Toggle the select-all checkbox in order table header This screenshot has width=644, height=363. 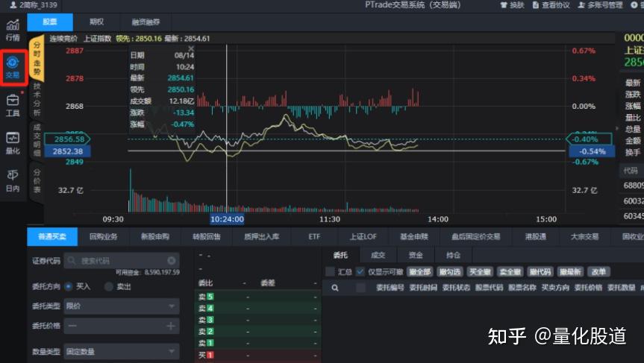pos(360,288)
